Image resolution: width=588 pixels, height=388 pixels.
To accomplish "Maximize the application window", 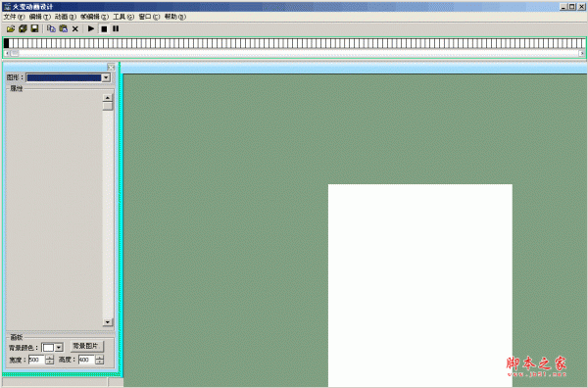I will point(572,7).
